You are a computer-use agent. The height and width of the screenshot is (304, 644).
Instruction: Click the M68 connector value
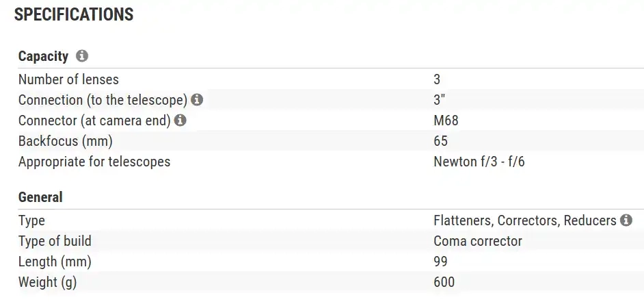pyautogui.click(x=446, y=121)
